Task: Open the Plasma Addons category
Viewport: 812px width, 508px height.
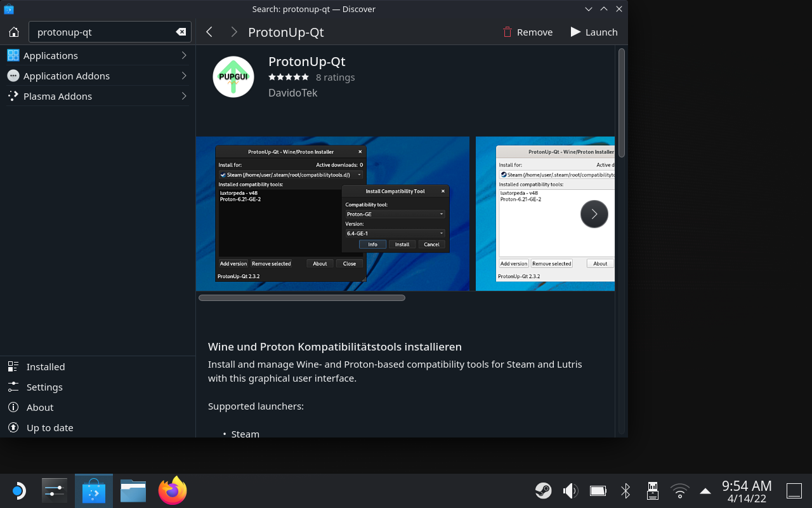Action: click(x=98, y=96)
